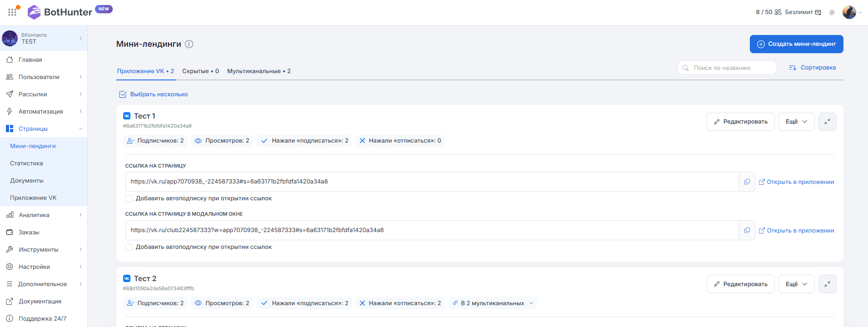Expand the Настройки sidebar section
The height and width of the screenshot is (327, 868).
[x=80, y=267]
